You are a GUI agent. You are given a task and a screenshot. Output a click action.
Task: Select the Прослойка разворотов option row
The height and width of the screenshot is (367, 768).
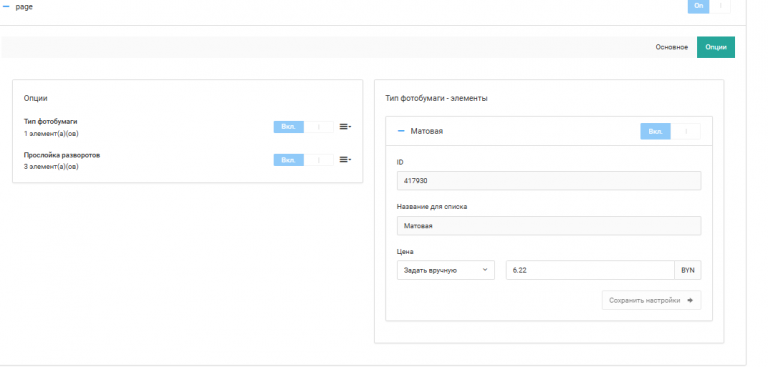point(187,161)
